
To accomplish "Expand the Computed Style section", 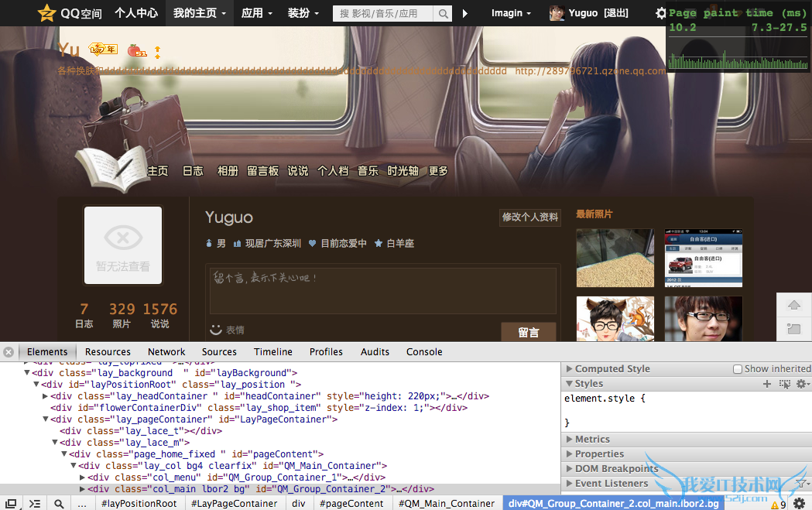I will click(x=570, y=368).
